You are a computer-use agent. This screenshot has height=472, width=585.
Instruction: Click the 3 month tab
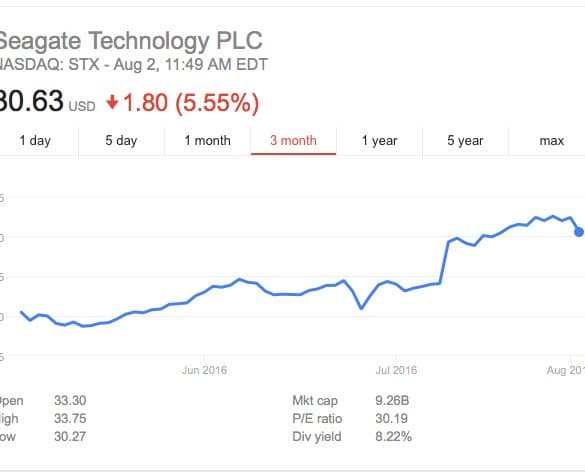tap(293, 141)
